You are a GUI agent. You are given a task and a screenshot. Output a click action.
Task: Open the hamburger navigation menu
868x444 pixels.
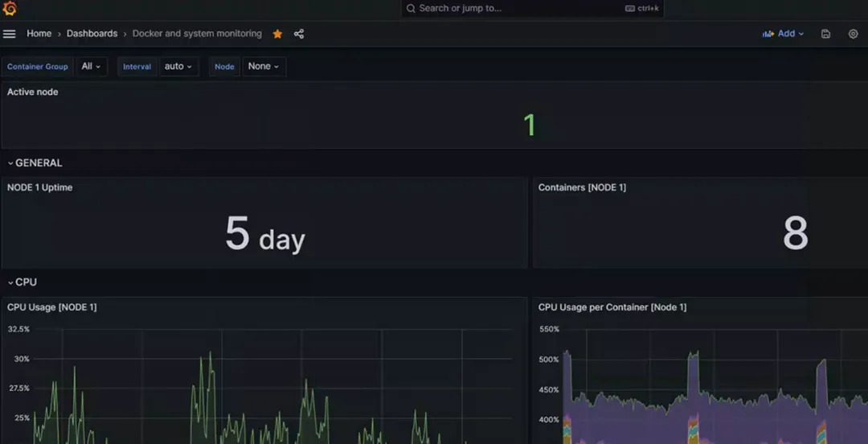click(9, 34)
